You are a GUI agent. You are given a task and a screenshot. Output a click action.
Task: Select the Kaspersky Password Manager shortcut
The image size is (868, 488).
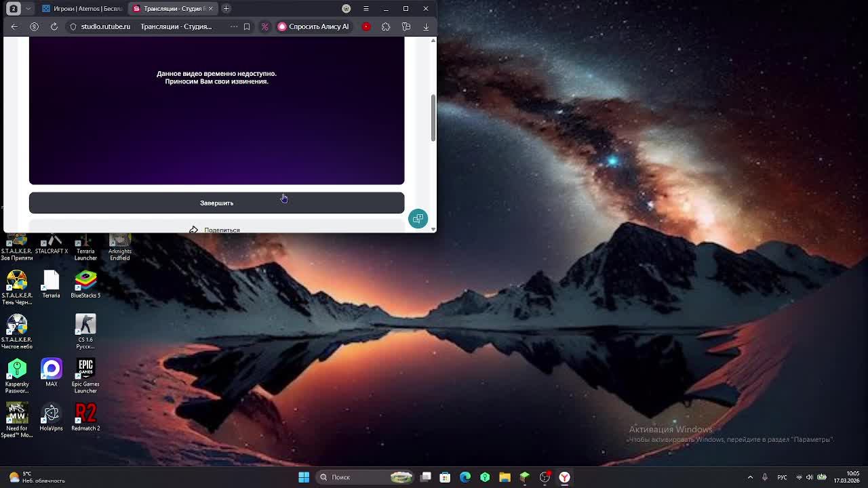[x=17, y=376]
